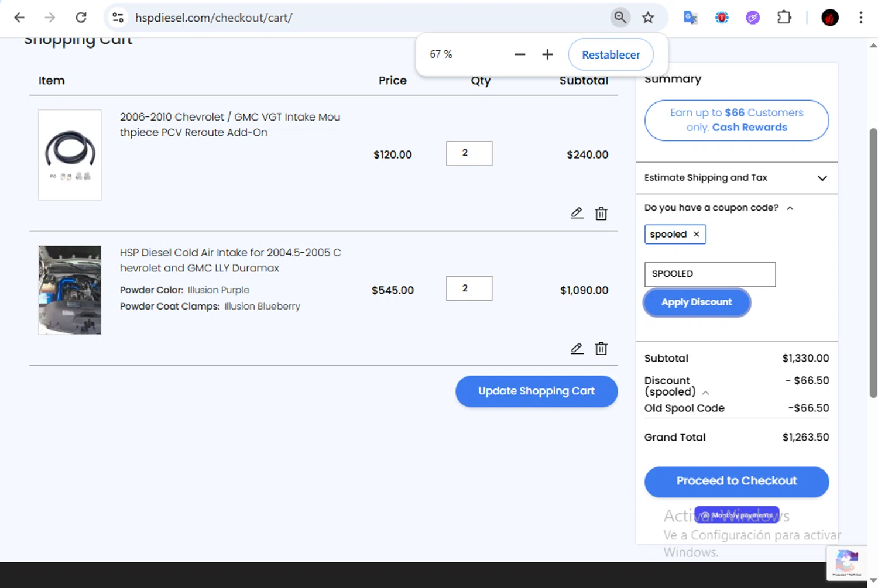Click the address bar URL
This screenshot has height=588, width=878.
pyautogui.click(x=214, y=18)
